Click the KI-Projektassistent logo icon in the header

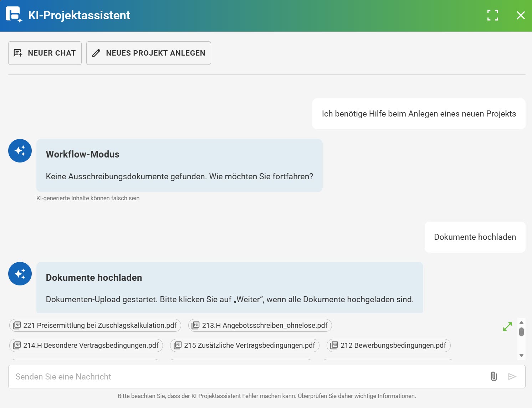coord(14,15)
